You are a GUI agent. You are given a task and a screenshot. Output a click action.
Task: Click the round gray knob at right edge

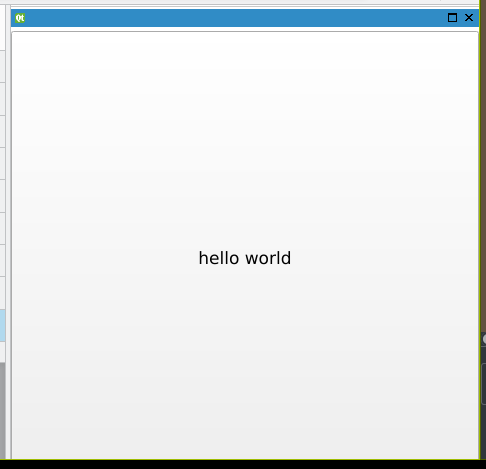click(x=484, y=339)
